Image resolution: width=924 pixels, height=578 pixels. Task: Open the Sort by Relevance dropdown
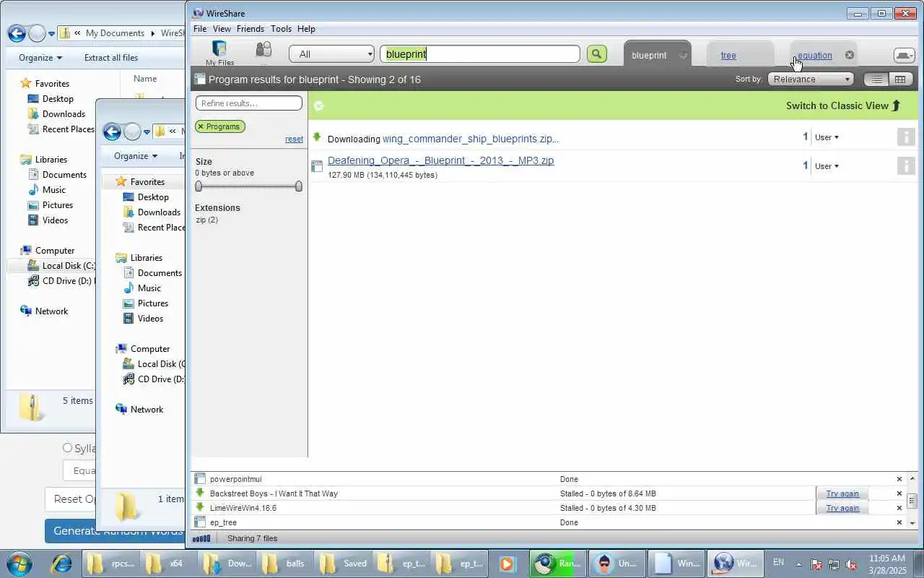tap(811, 79)
